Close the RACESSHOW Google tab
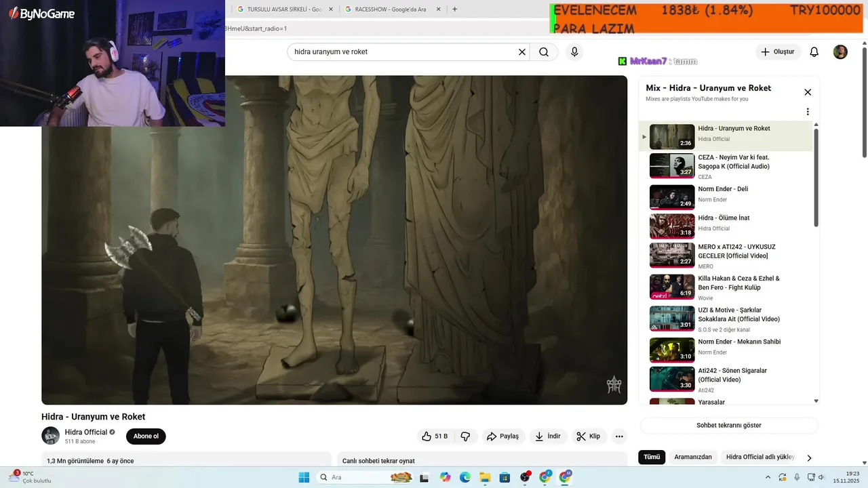868x488 pixels. coord(438,9)
